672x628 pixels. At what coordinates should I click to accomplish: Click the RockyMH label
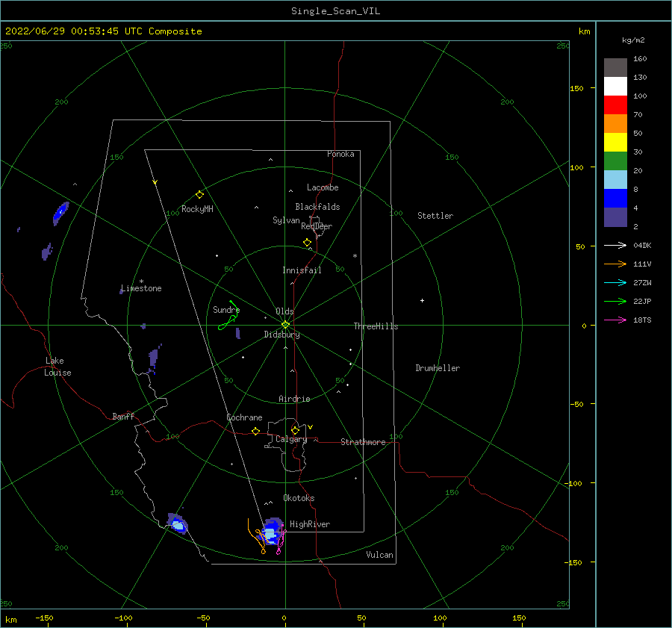[197, 209]
